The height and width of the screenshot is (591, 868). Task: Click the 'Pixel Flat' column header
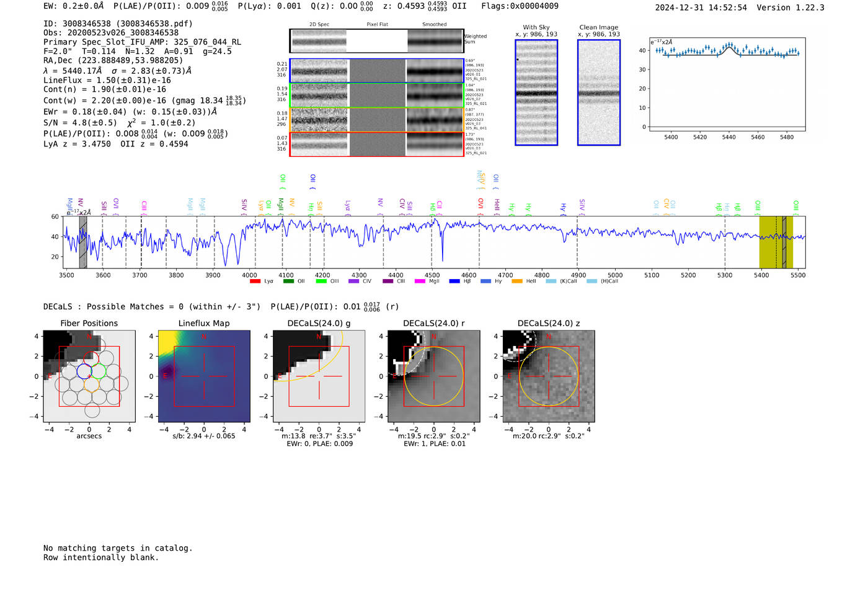pyautogui.click(x=377, y=25)
